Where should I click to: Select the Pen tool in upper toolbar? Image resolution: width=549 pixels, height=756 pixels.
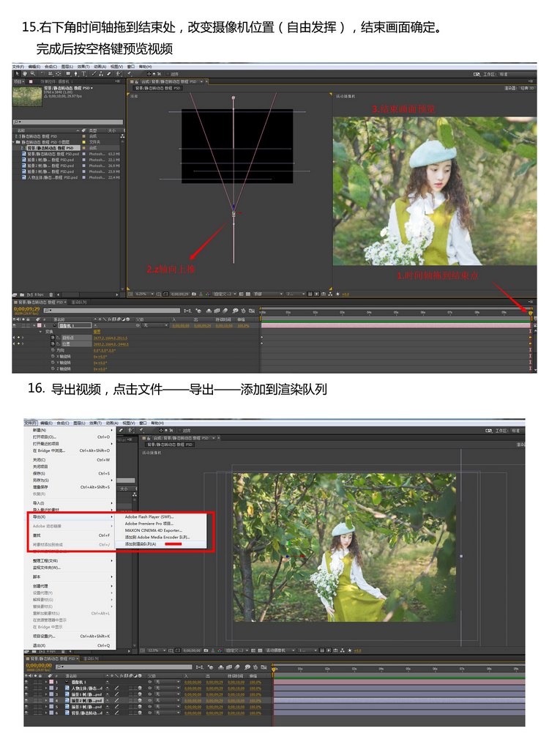pos(75,74)
